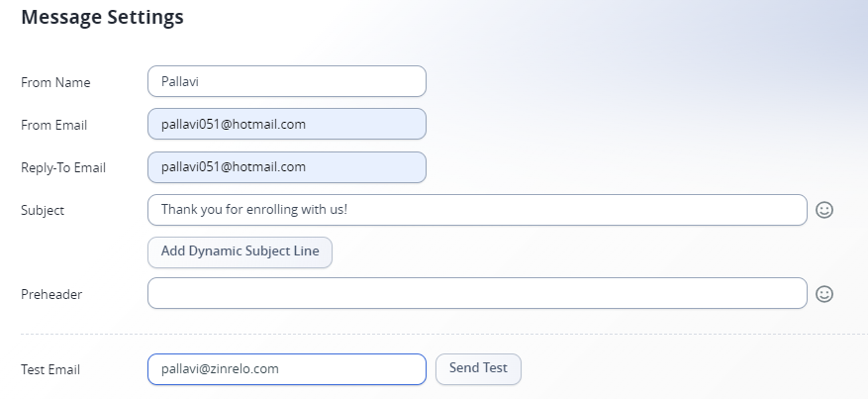Click Add Dynamic Subject Line button
This screenshot has width=868, height=399.
click(x=240, y=252)
